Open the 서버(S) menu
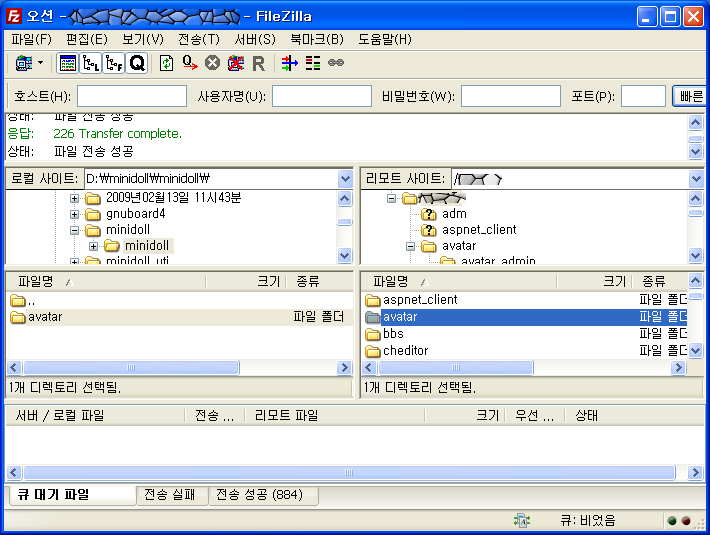 coord(254,39)
